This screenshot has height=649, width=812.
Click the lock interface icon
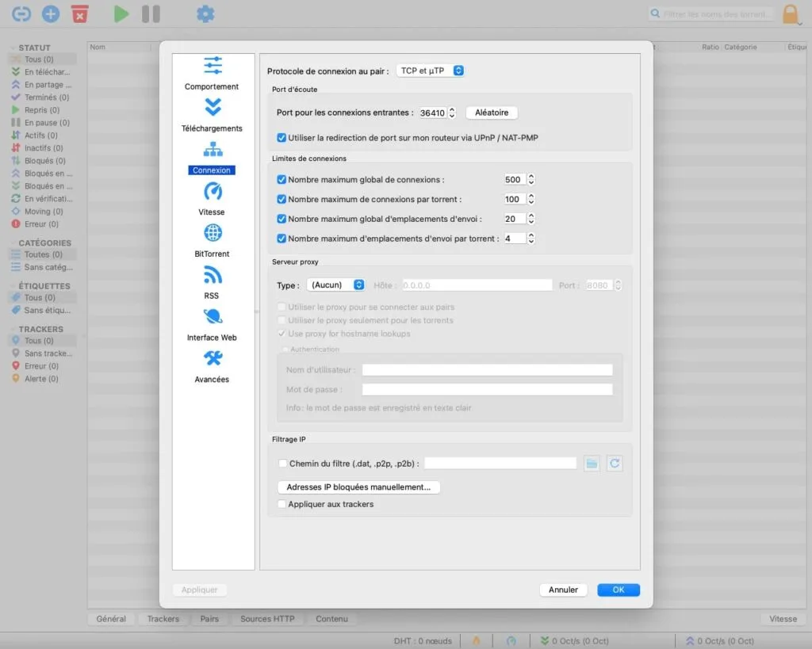pos(791,14)
